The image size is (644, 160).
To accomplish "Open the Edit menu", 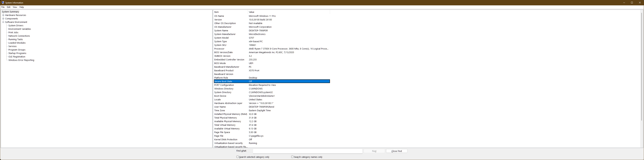I will pyautogui.click(x=9, y=7).
